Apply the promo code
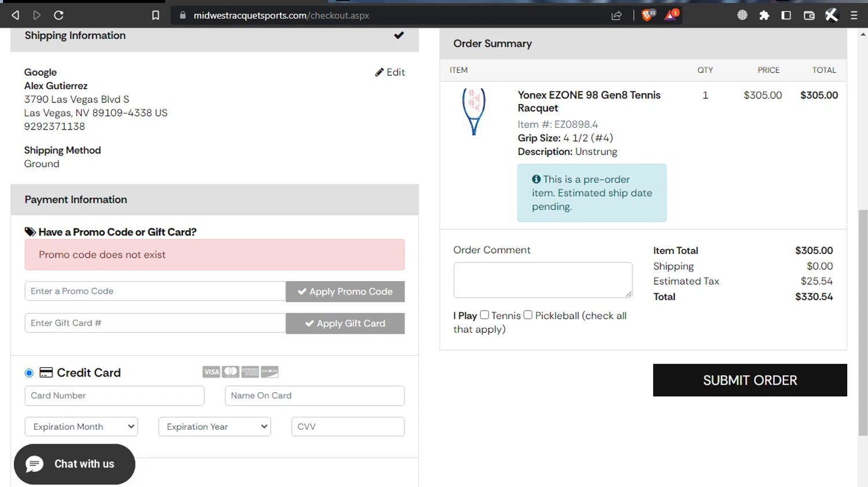 click(x=345, y=292)
